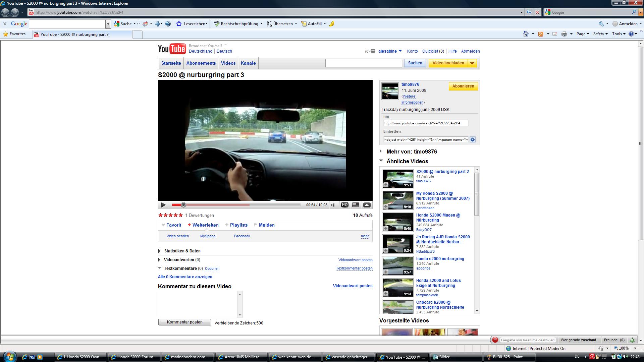644x362 pixels.
Task: Open IE Home button
Action: 526,34
